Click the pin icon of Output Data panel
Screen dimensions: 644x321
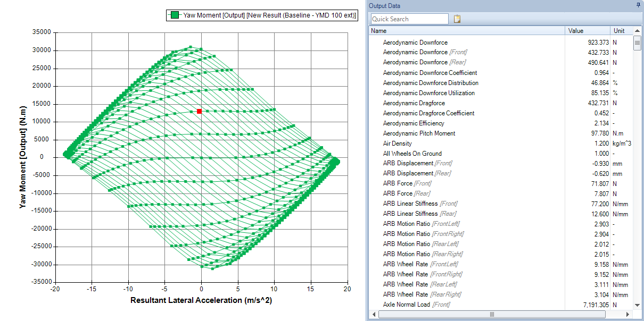(639, 5)
